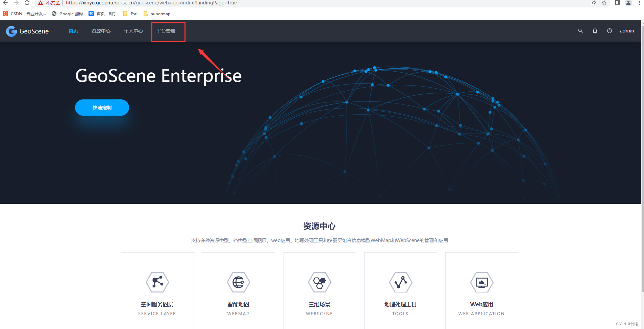Click the 资源中心 section heading
The width and height of the screenshot is (644, 329).
(x=319, y=226)
